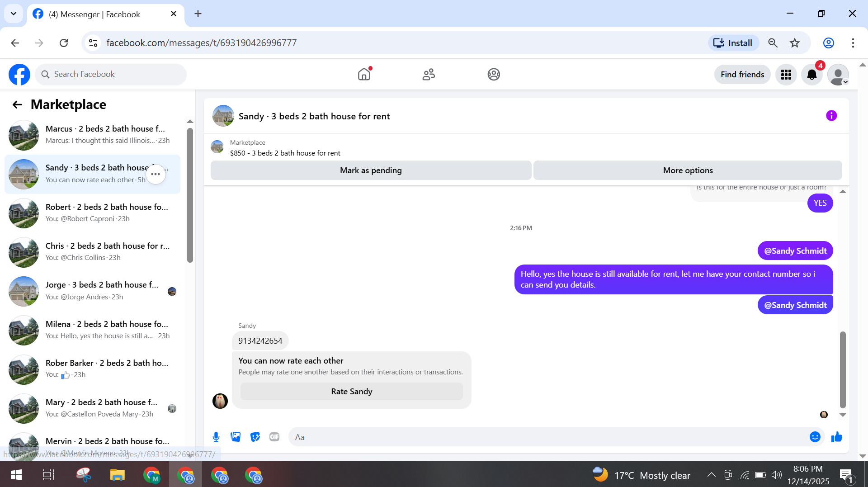868x487 pixels.
Task: Click More options button
Action: [688, 170]
